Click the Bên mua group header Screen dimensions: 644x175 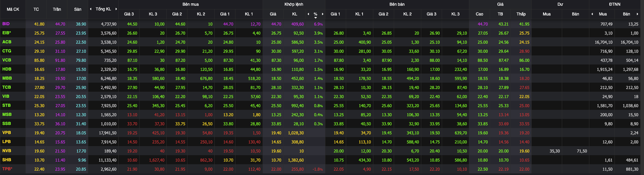coord(191,4)
